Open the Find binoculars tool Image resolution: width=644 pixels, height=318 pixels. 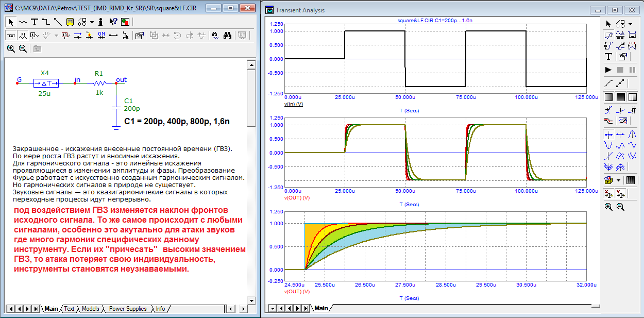(227, 36)
